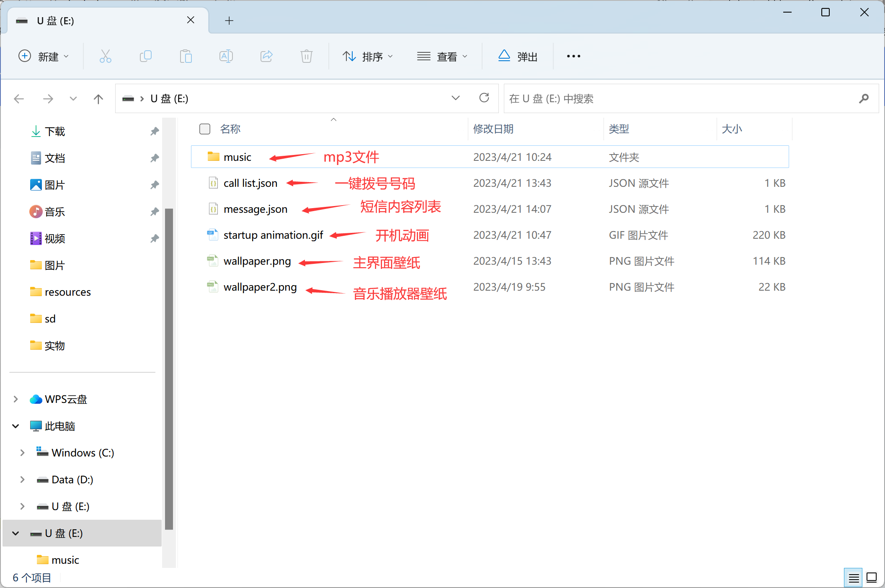Screen dimensions: 885x588
Task: Sort by the 修改日期 column header
Action: (493, 129)
